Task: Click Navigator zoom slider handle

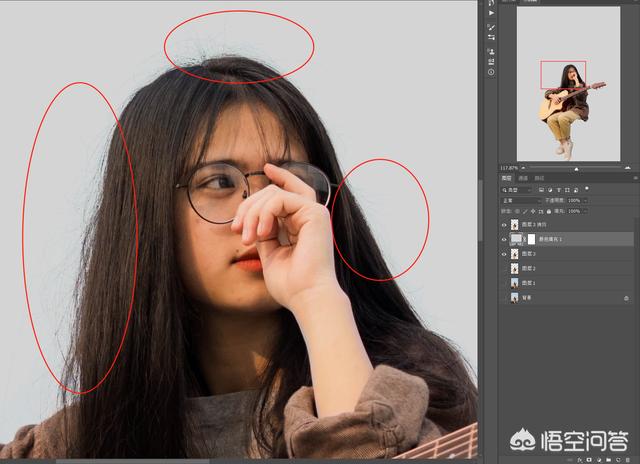Action: click(x=576, y=169)
